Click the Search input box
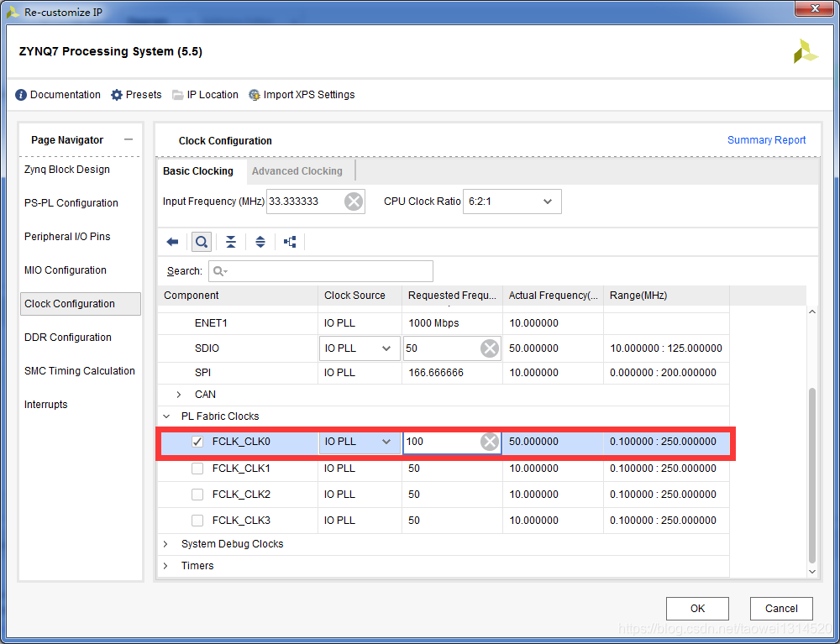This screenshot has width=840, height=644. click(320, 271)
